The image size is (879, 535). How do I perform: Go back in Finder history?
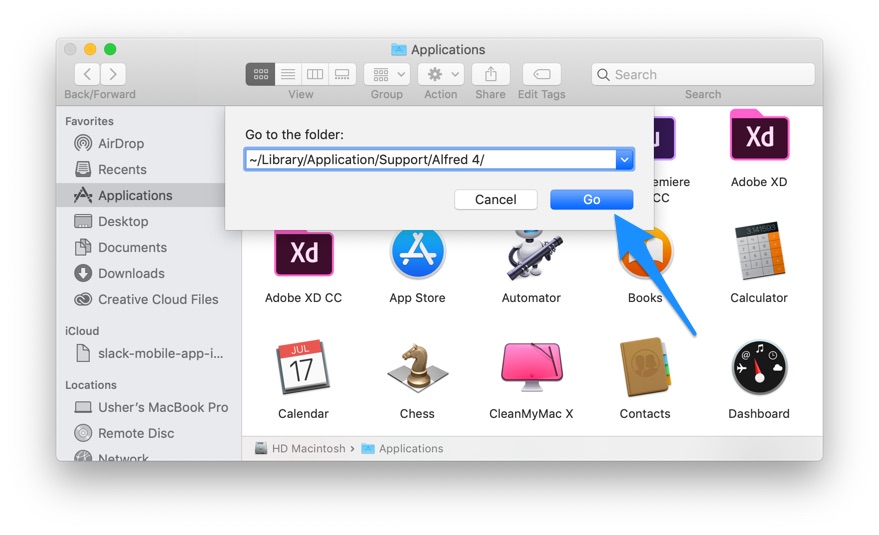click(x=87, y=74)
